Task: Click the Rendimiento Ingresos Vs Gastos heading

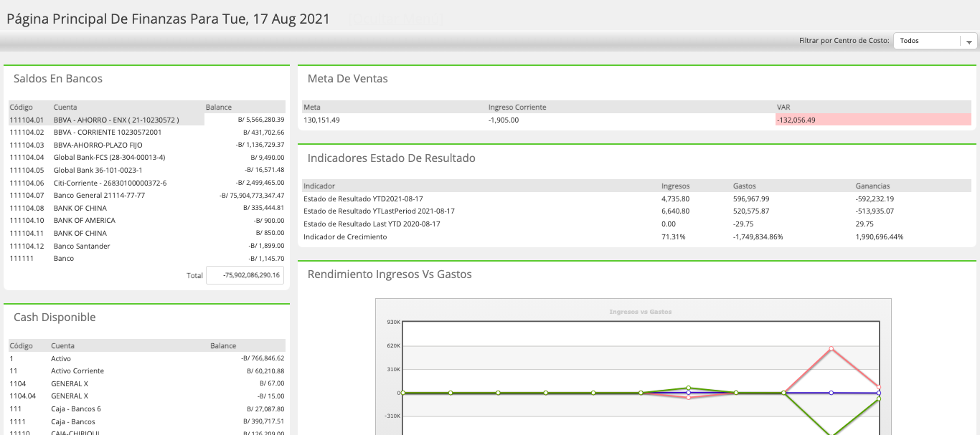Action: click(x=390, y=274)
